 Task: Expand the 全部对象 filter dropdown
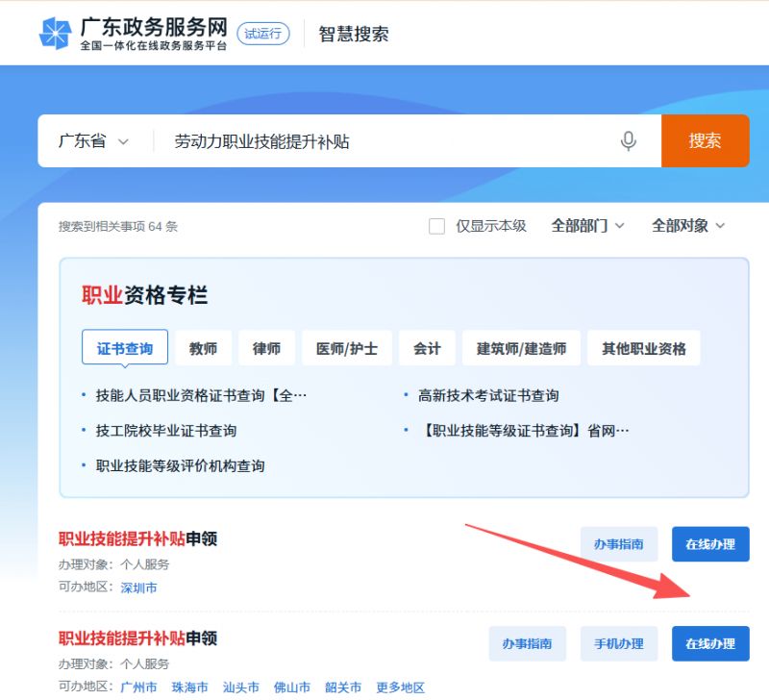click(687, 226)
